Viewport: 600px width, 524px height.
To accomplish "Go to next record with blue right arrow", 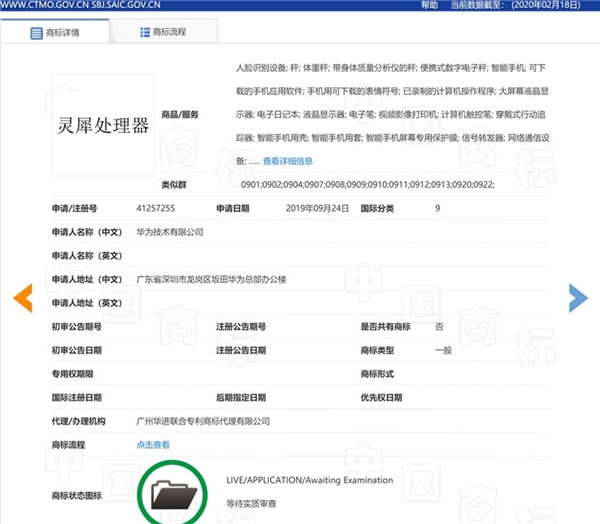I will (577, 297).
